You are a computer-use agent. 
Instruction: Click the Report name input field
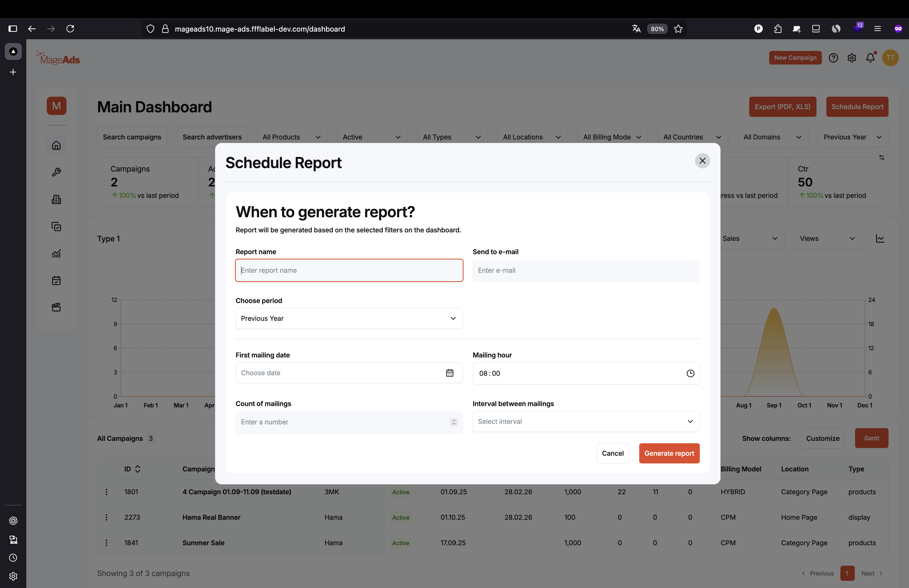coord(349,270)
